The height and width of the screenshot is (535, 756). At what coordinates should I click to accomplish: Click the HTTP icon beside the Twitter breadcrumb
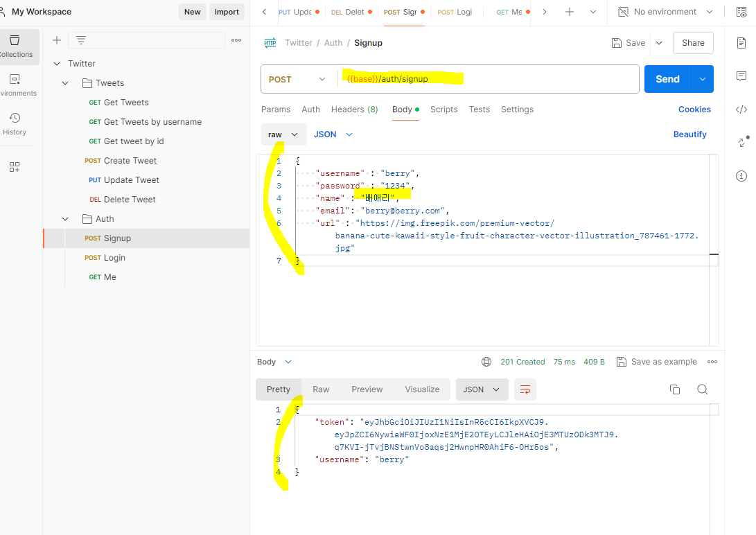[x=270, y=43]
